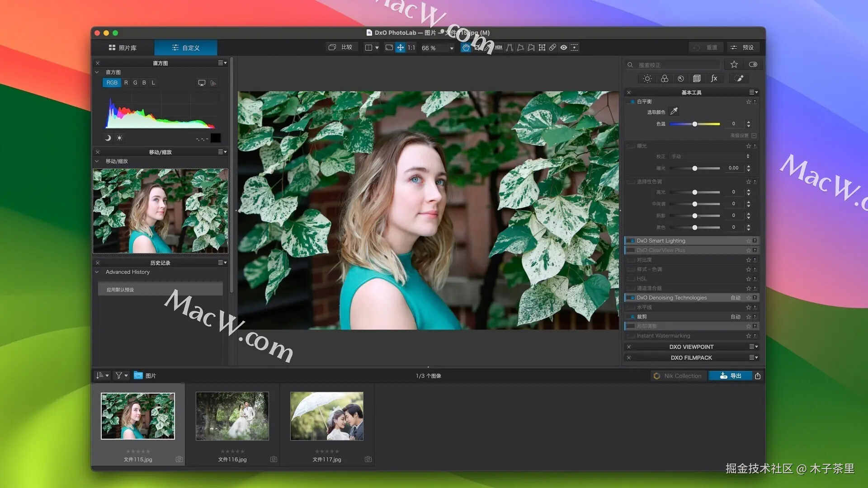Toggle the DxO Smart Lighting correction
868x488 pixels.
632,241
